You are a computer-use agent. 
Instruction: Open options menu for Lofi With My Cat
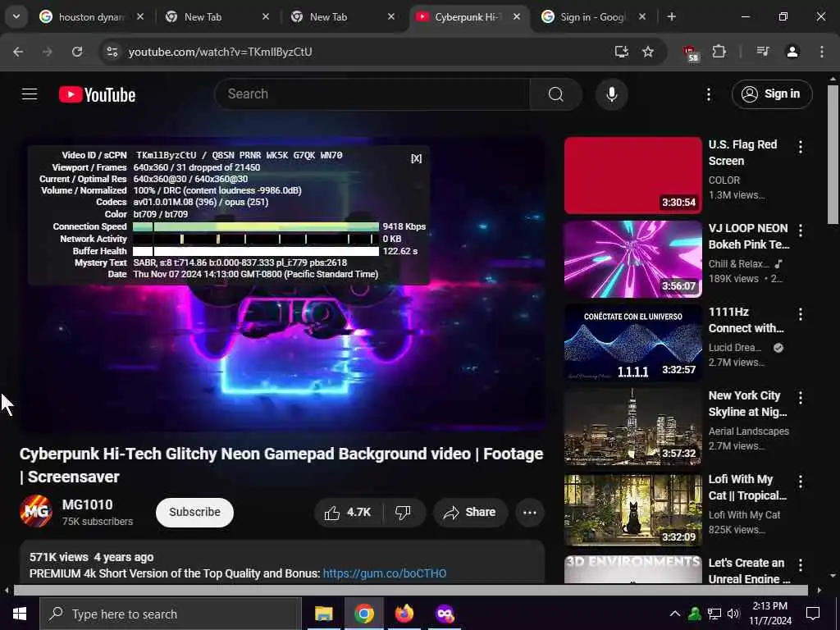pos(801,481)
